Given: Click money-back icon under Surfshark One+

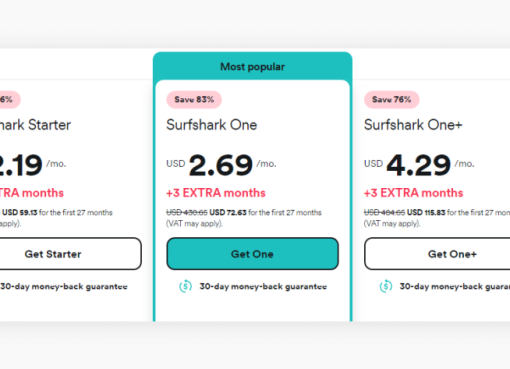Looking at the screenshot, I should [x=386, y=286].
